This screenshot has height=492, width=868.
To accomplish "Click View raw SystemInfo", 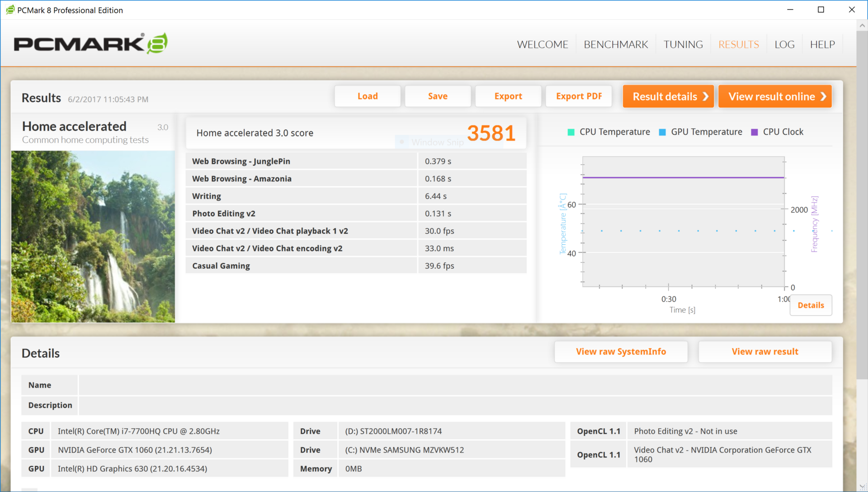I will coord(621,352).
